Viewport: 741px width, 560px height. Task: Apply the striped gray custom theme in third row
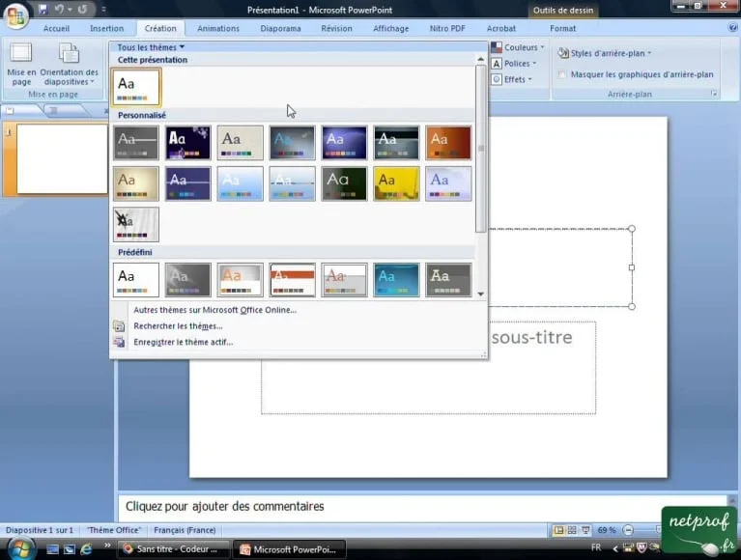click(136, 225)
